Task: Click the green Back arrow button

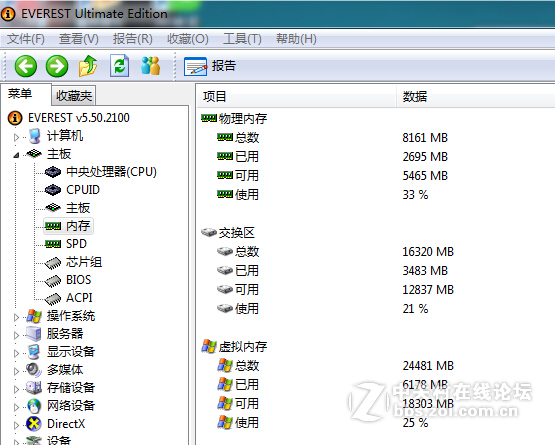Action: pos(25,66)
